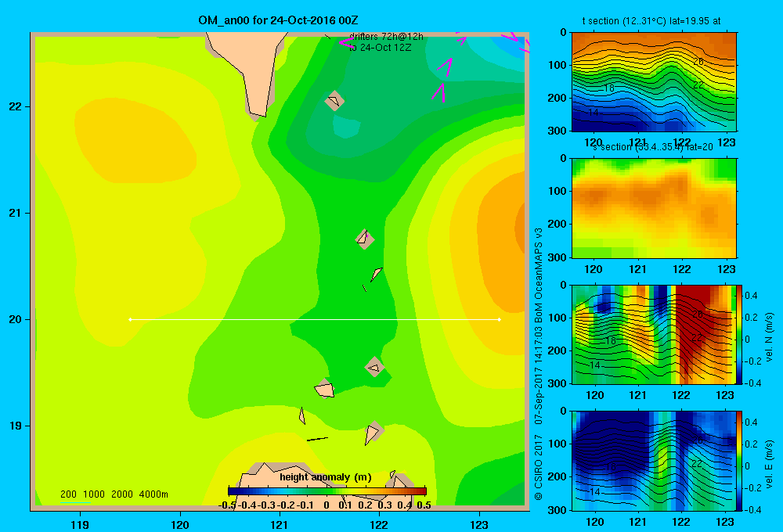Click the '200 1000 2000 4000m' depth legend
783x532 pixels.
114,494
